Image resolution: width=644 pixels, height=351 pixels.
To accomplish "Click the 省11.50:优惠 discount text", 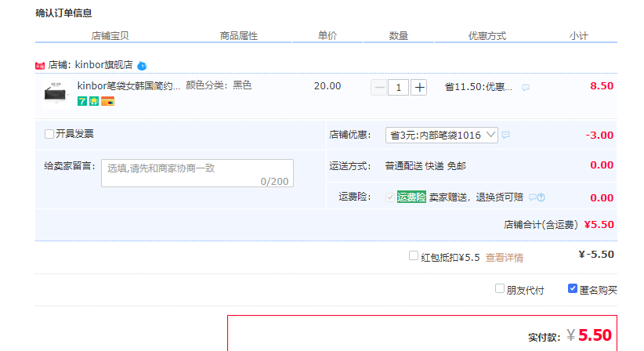I will point(479,87).
